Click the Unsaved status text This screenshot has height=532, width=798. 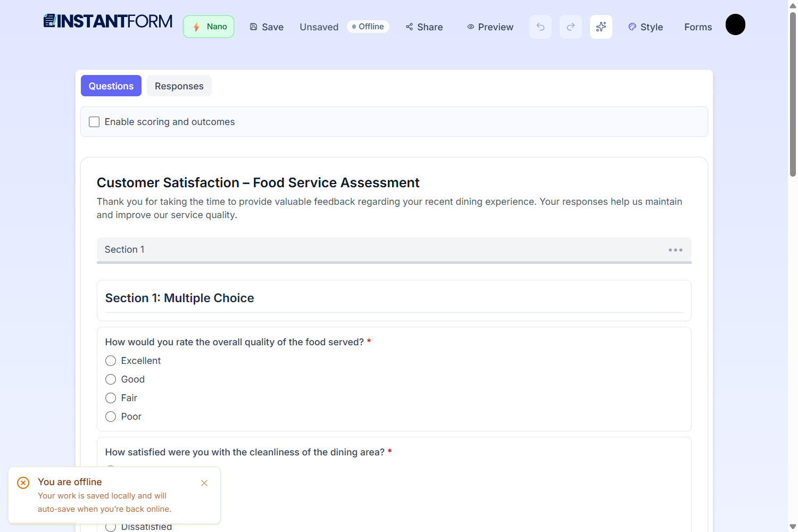[x=319, y=27]
